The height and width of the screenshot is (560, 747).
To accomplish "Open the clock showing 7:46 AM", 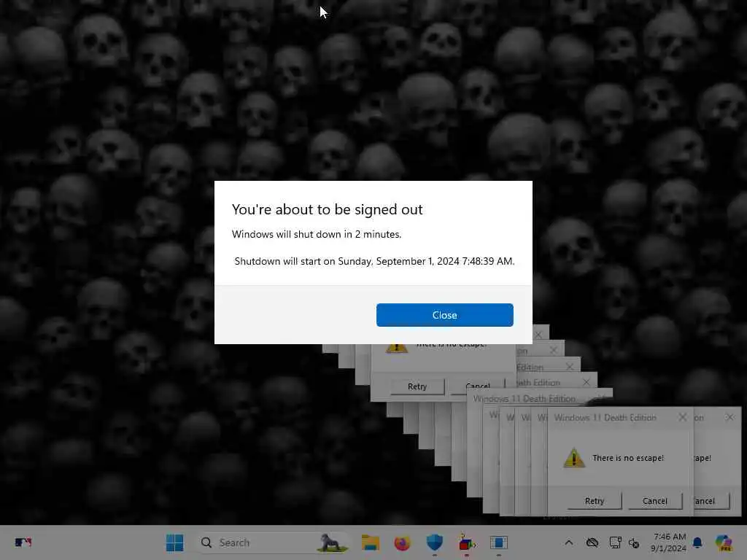I will coord(668,542).
